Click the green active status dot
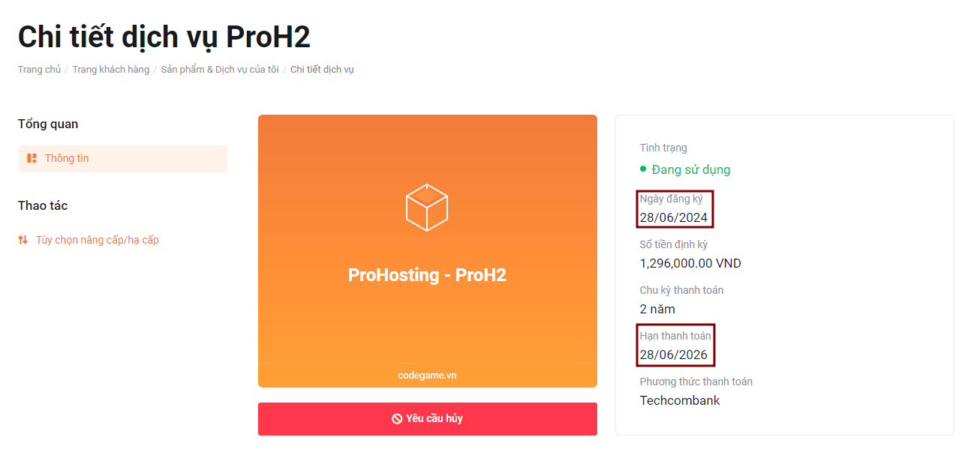Image resolution: width=980 pixels, height=467 pixels. pos(643,169)
